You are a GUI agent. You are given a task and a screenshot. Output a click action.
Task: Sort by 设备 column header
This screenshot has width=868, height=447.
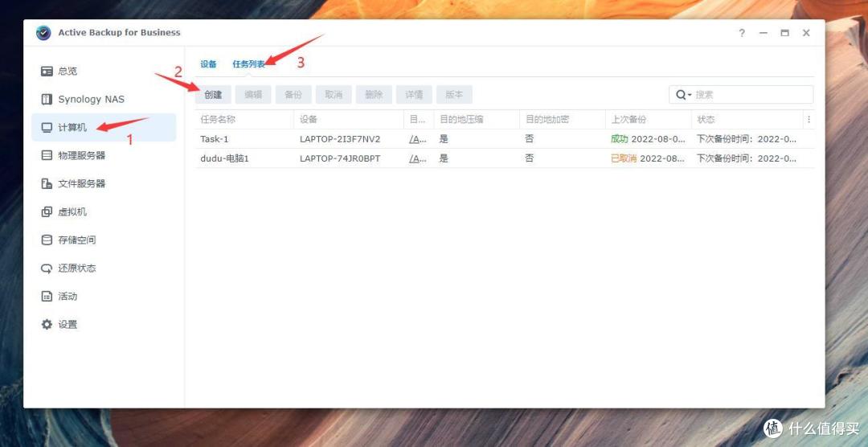(x=349, y=119)
